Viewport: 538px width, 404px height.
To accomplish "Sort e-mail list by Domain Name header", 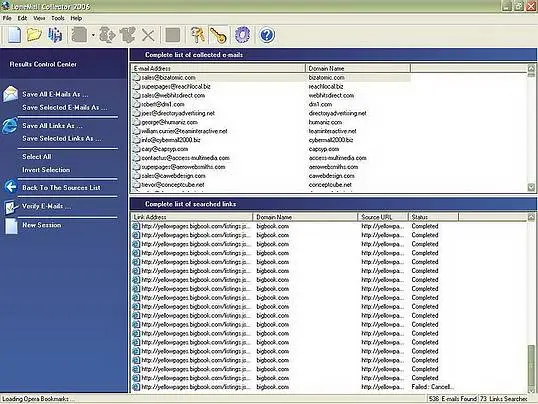I will point(358,68).
